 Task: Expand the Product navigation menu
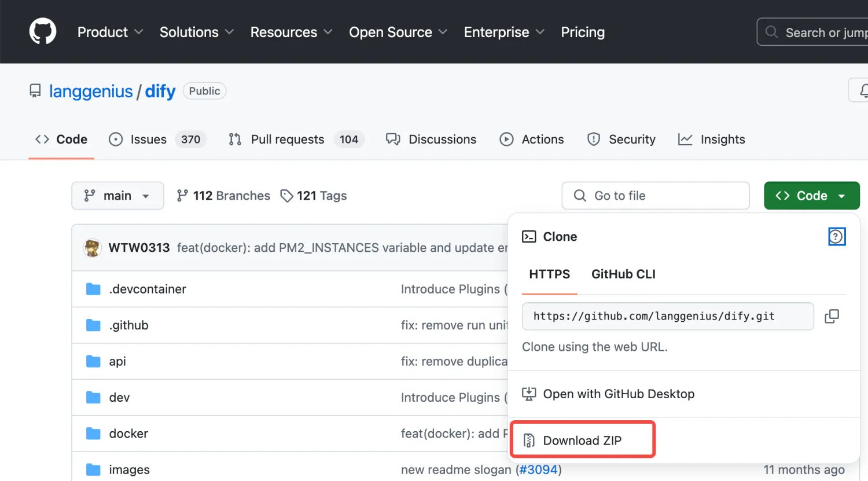pos(110,32)
